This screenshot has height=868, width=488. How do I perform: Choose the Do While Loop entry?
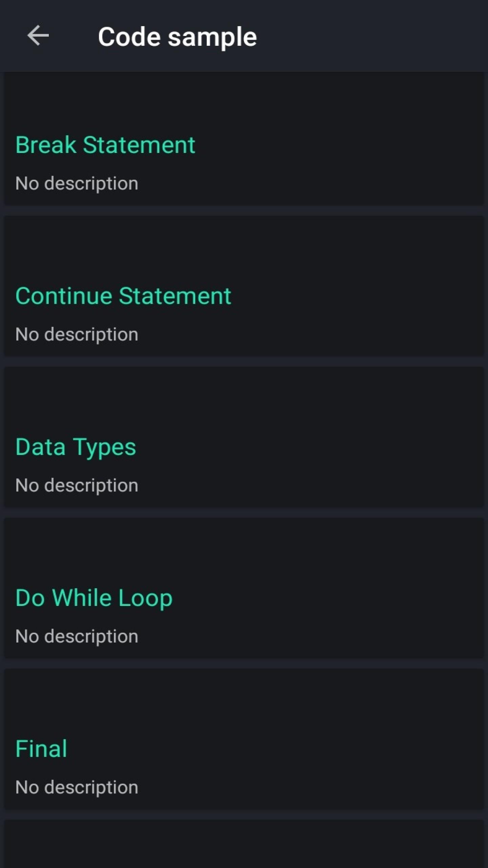tap(94, 598)
